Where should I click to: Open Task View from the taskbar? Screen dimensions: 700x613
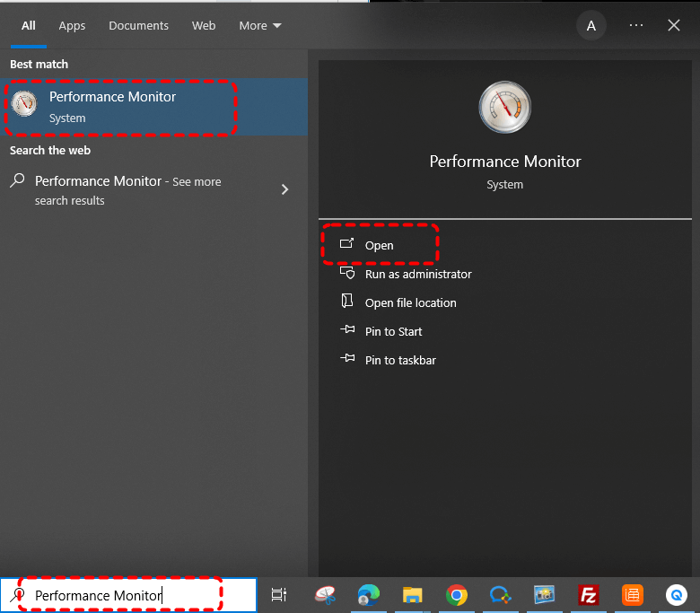pyautogui.click(x=279, y=594)
